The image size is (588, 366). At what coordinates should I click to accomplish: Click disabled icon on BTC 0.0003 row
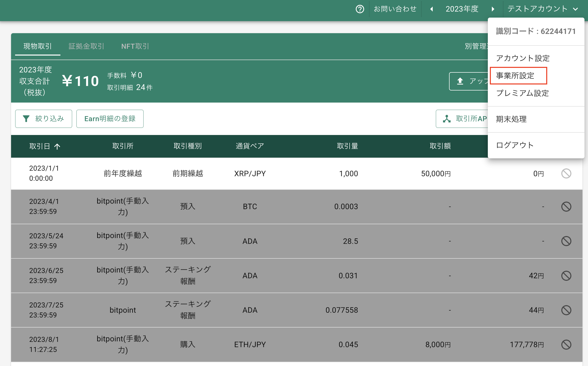click(x=566, y=207)
